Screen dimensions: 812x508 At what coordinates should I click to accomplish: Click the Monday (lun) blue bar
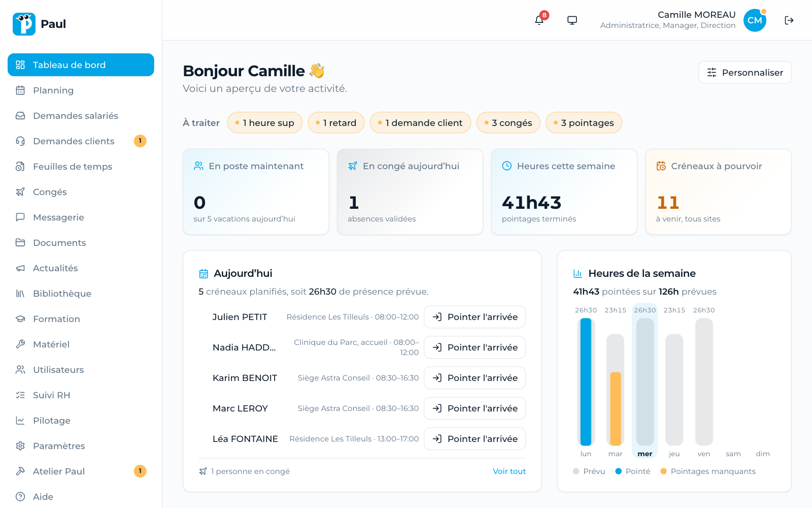[586, 382]
